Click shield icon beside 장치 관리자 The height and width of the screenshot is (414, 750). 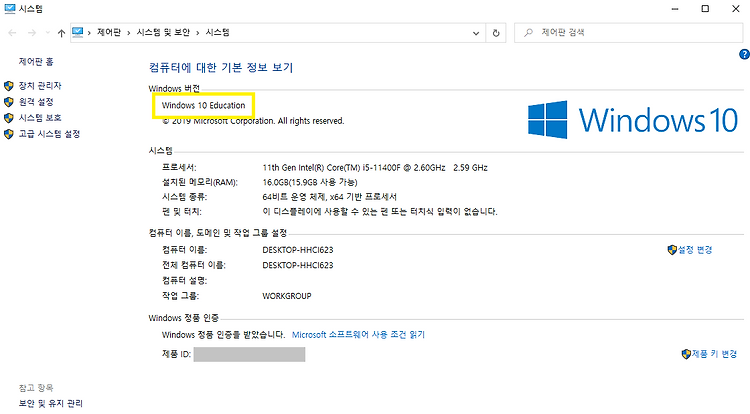pos(9,86)
